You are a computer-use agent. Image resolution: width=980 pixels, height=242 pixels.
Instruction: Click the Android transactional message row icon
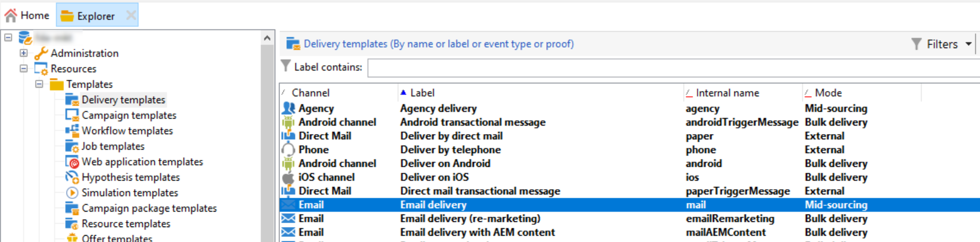point(288,122)
